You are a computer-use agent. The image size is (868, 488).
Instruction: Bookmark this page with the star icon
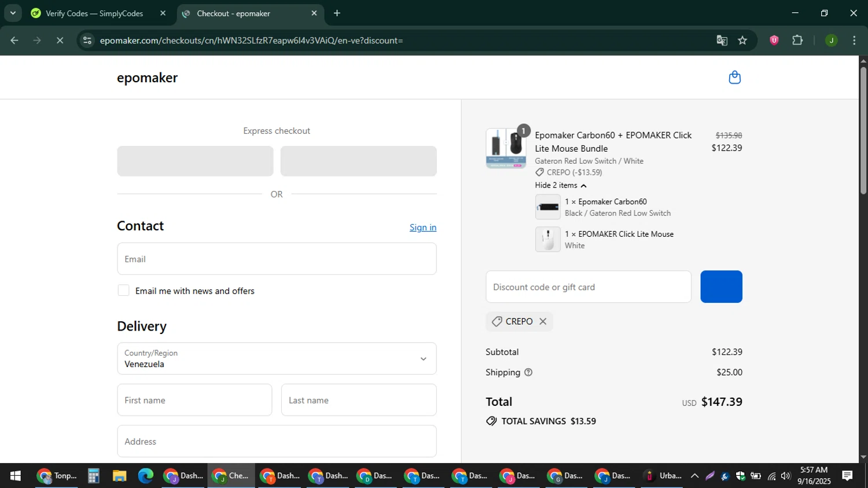pyautogui.click(x=742, y=41)
